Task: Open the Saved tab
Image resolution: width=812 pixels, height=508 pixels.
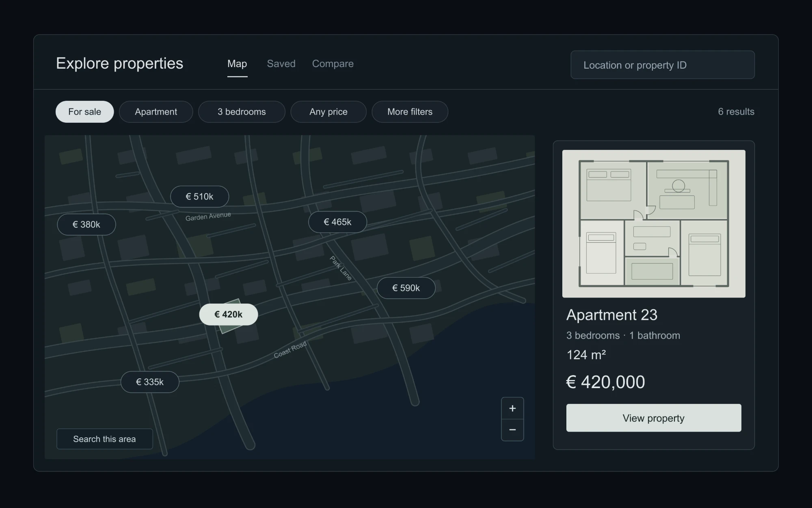Action: (x=281, y=64)
